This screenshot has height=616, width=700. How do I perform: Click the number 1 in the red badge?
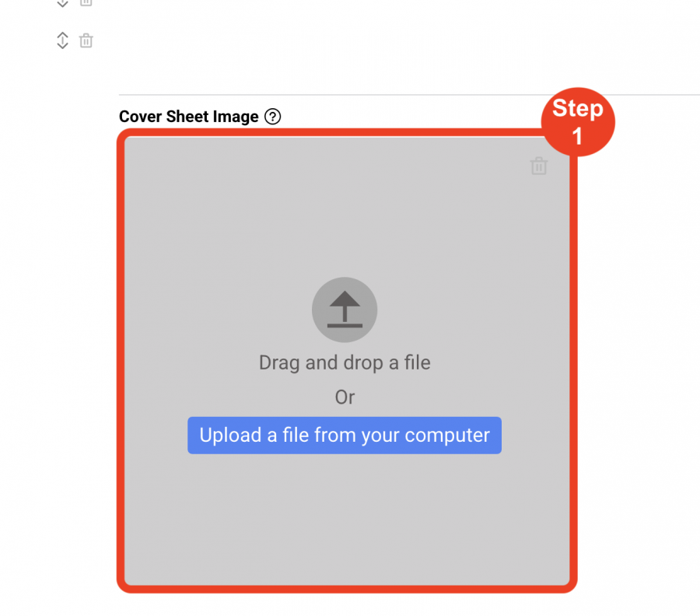tap(577, 136)
